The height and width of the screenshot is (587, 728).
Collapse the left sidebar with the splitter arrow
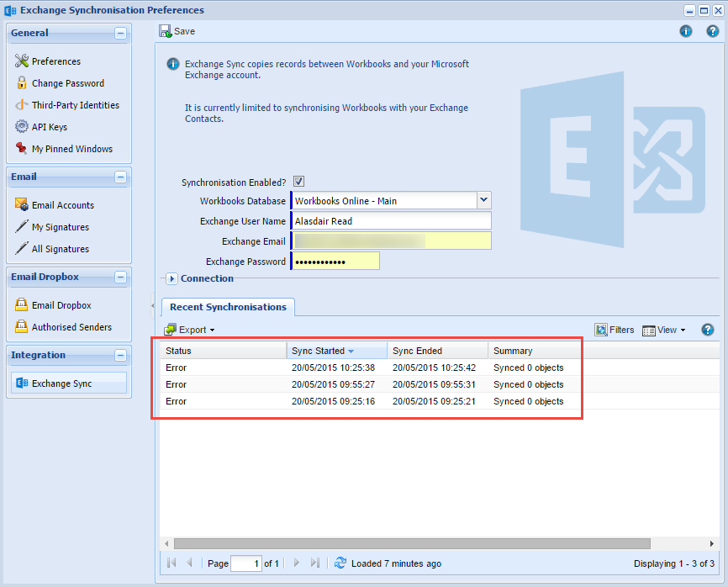(x=153, y=305)
